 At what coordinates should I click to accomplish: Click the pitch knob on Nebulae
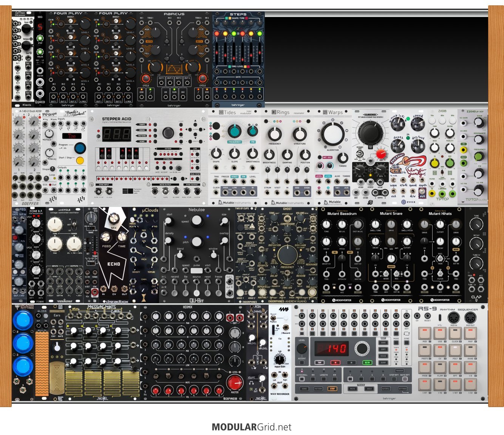click(197, 242)
